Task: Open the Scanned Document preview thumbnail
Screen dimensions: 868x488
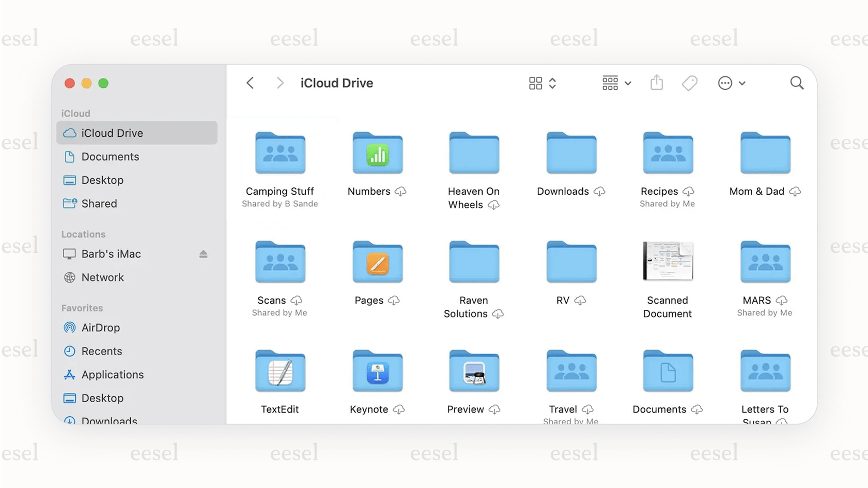Action: tap(668, 262)
